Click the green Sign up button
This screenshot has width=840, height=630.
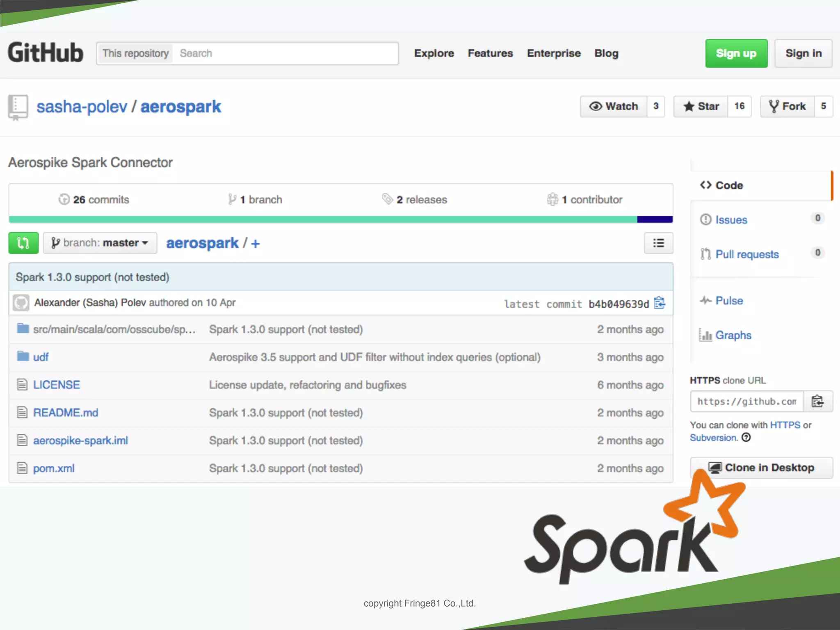(x=736, y=53)
